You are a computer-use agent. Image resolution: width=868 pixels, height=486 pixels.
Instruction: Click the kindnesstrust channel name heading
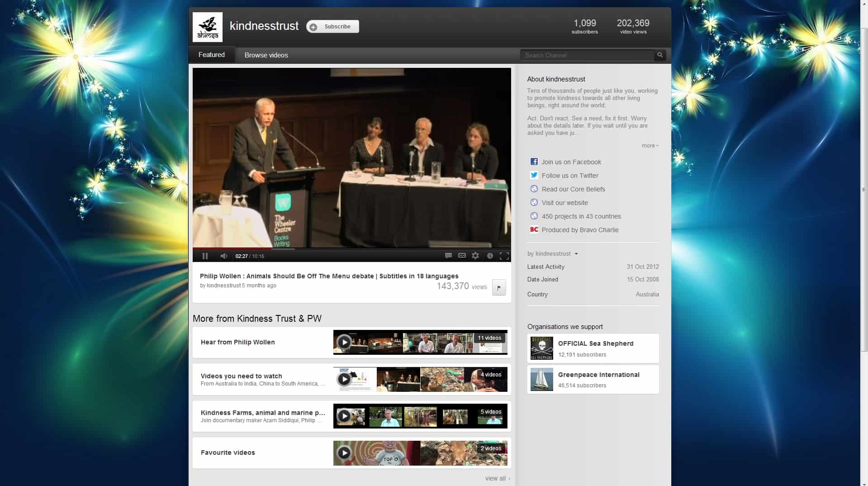264,26
